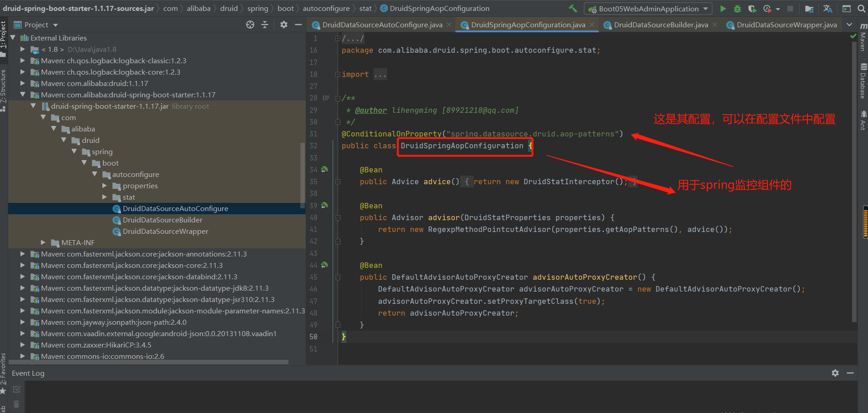Open the Maven tool window
Viewport: 868px width, 413px height.
pos(863,37)
